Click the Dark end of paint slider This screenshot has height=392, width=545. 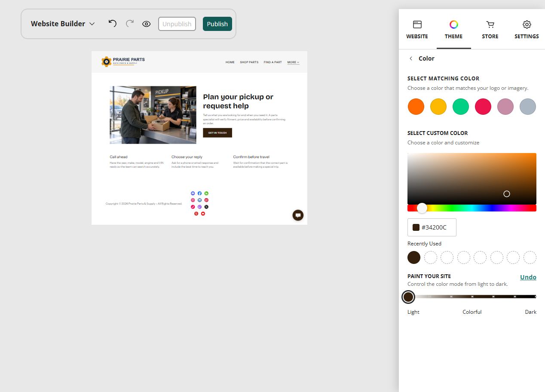click(535, 297)
